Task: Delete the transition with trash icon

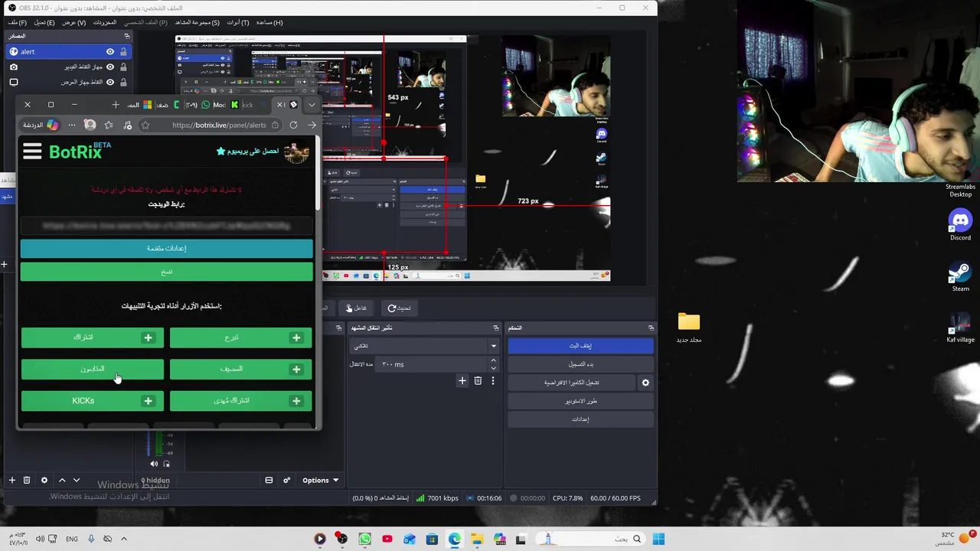Action: point(478,380)
